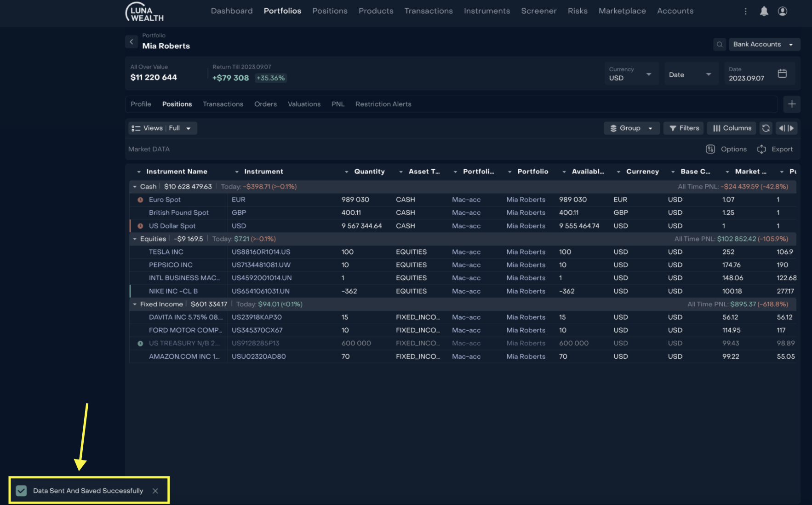Click the collapse/expand columns arrows icon
The image size is (812, 505).
tap(786, 128)
